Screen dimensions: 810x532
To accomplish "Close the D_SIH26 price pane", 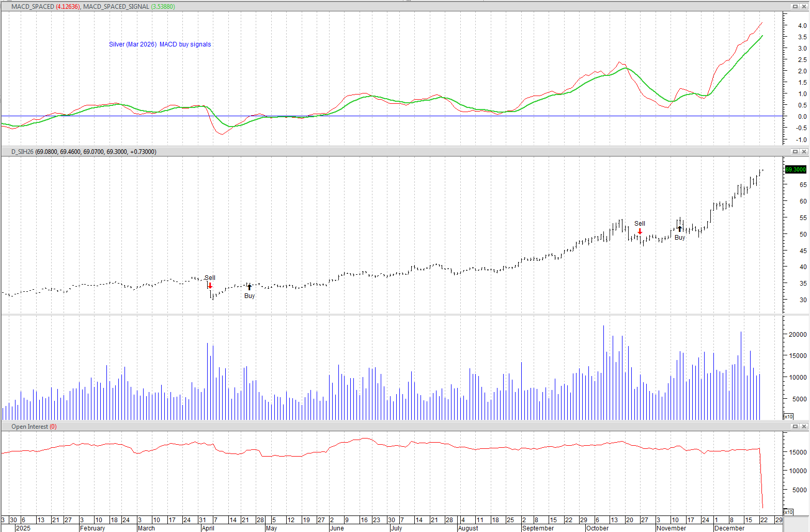I will click(804, 151).
